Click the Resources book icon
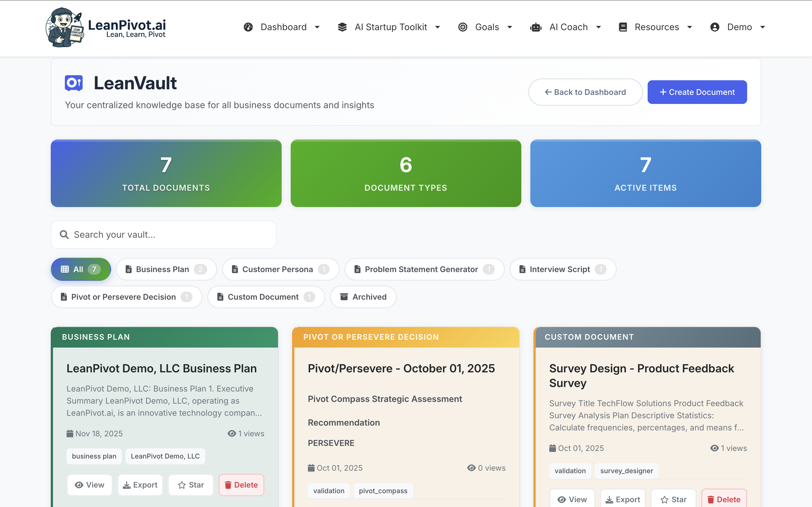Viewport: 812px width, 507px height. (x=623, y=27)
